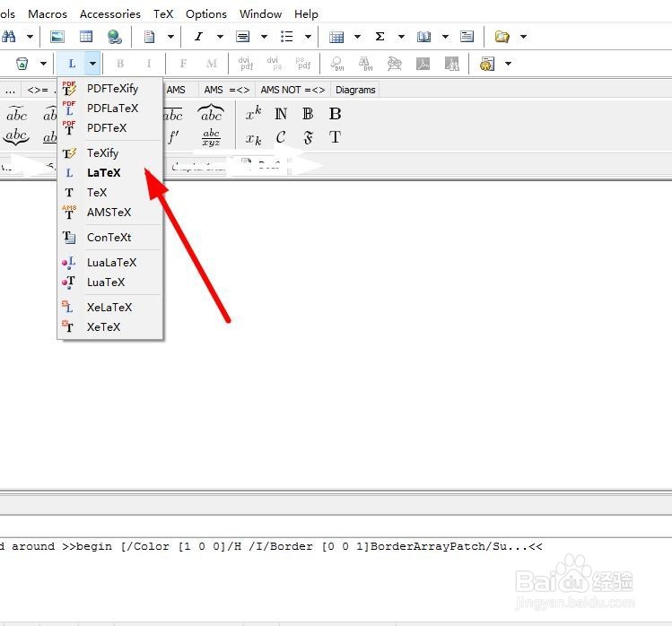This screenshot has height=626, width=672.
Task: Click the insert picture icon
Action: coord(57,37)
